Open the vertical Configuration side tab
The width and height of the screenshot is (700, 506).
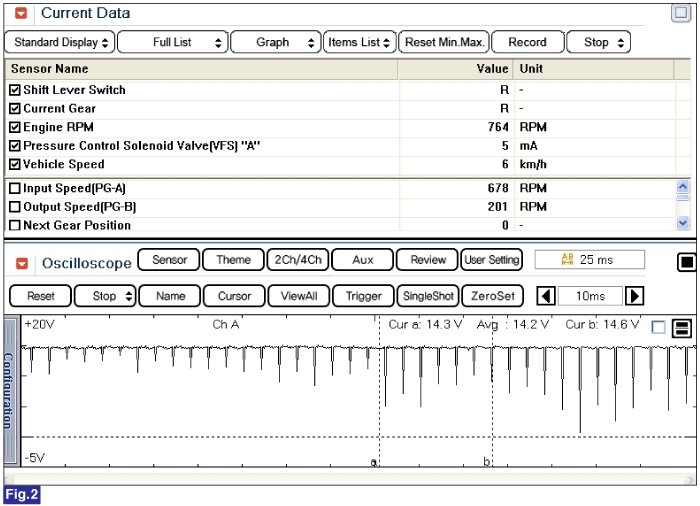click(10, 390)
